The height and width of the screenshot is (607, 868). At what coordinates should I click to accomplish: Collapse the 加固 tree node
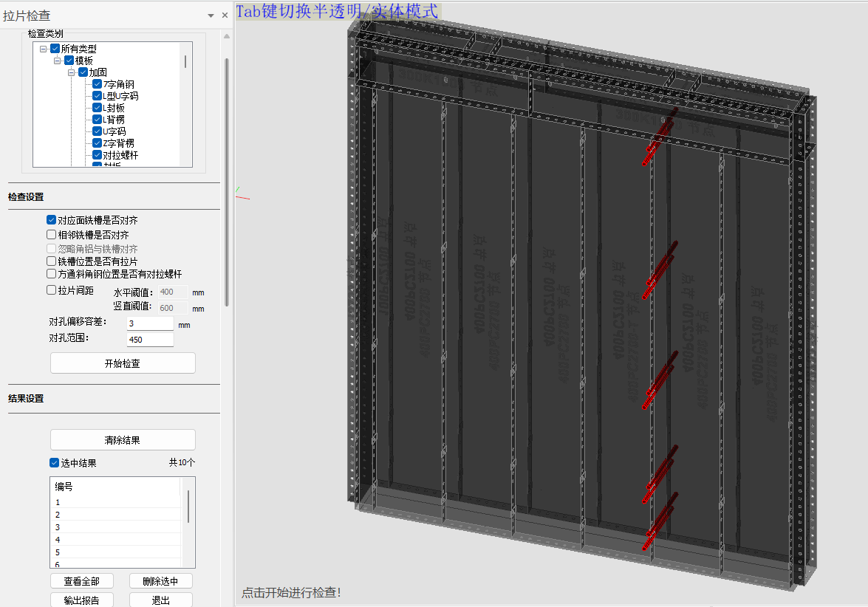pyautogui.click(x=72, y=72)
